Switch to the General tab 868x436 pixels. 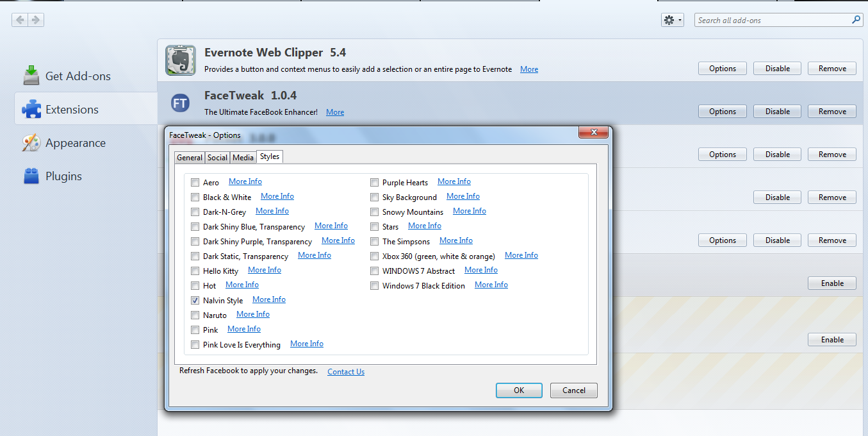[x=190, y=158]
